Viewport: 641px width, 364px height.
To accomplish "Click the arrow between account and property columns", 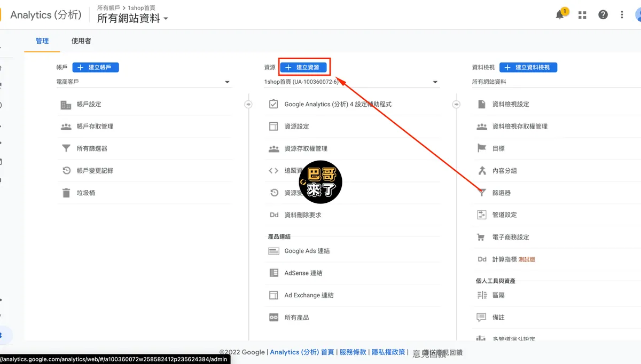I will pyautogui.click(x=248, y=104).
